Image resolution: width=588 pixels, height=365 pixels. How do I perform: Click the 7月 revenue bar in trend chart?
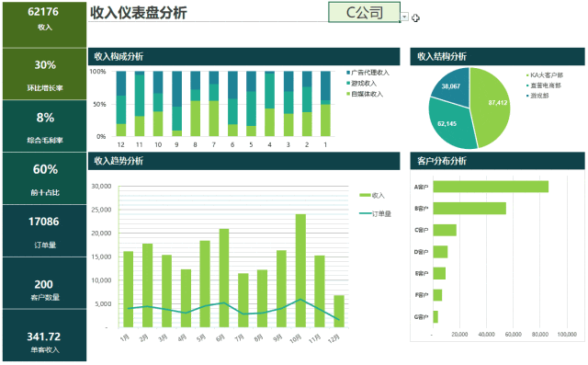(243, 300)
